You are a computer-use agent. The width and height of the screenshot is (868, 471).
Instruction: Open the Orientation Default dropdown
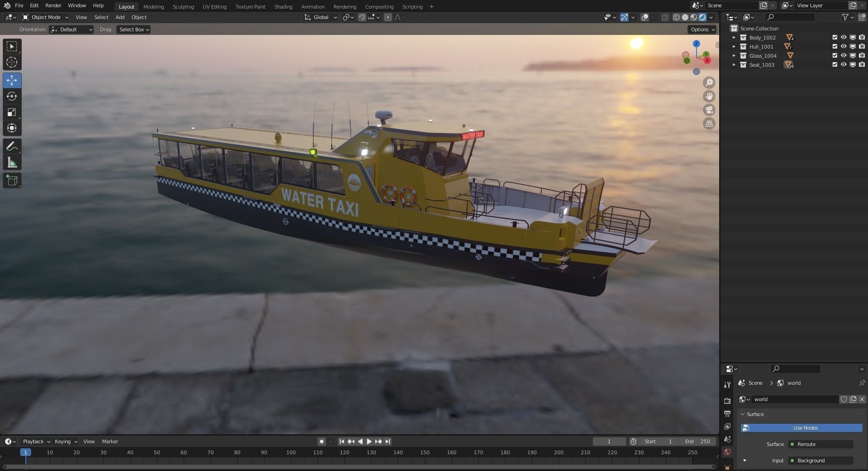pos(72,29)
